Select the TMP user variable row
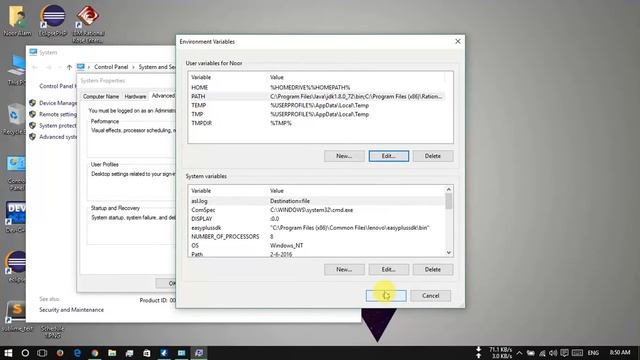 pyautogui.click(x=316, y=114)
